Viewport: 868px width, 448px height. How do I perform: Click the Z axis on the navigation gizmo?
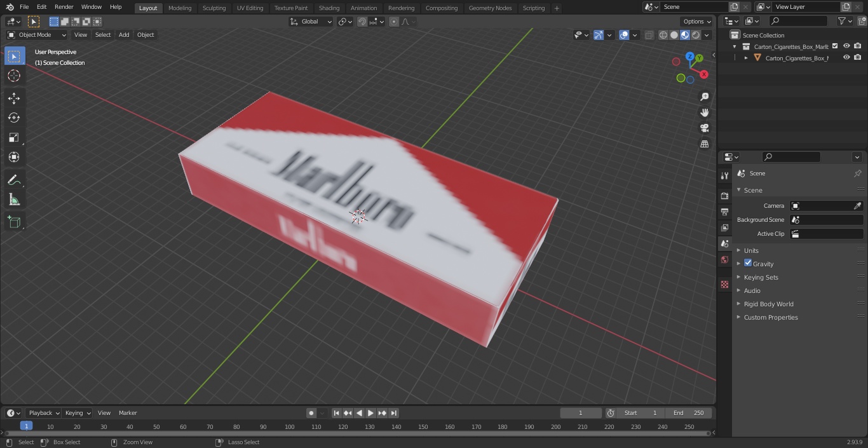(x=690, y=56)
